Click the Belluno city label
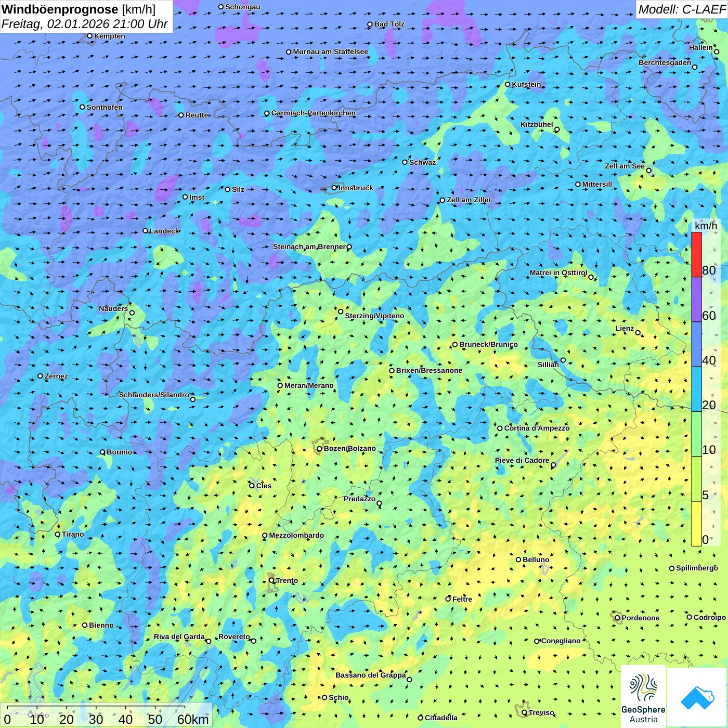 pyautogui.click(x=536, y=560)
